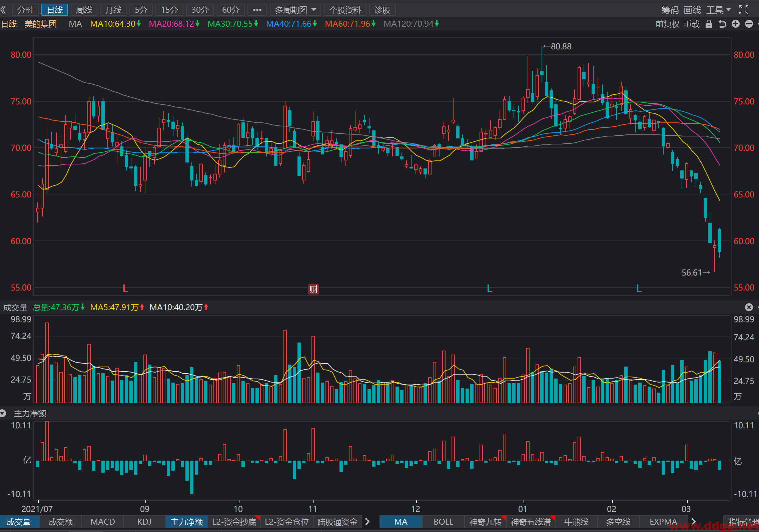
Task: Select the 陆股通资金 indicator tab
Action: [x=337, y=522]
